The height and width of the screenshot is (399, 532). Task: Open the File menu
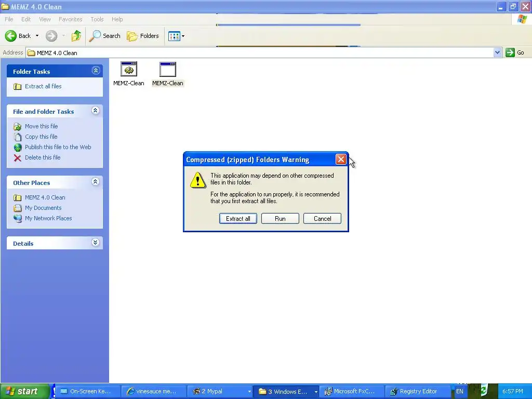[x=9, y=19]
